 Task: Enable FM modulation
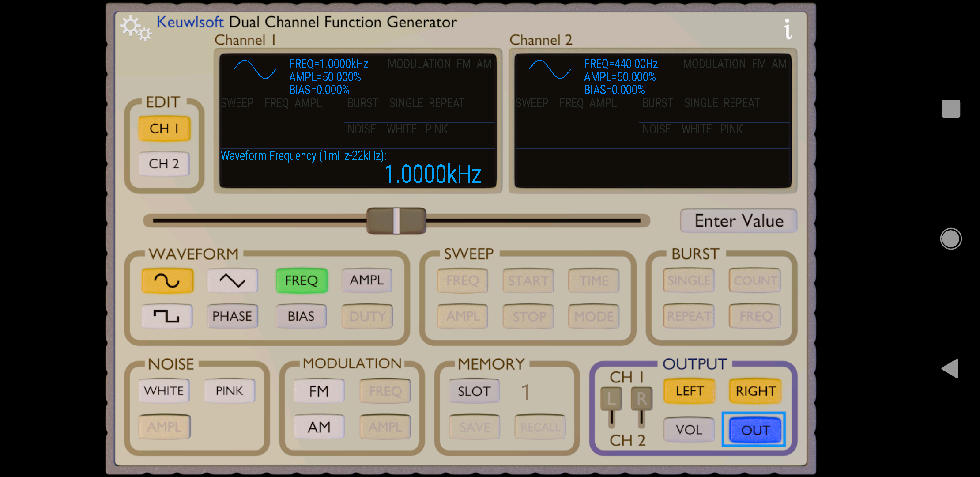[319, 391]
